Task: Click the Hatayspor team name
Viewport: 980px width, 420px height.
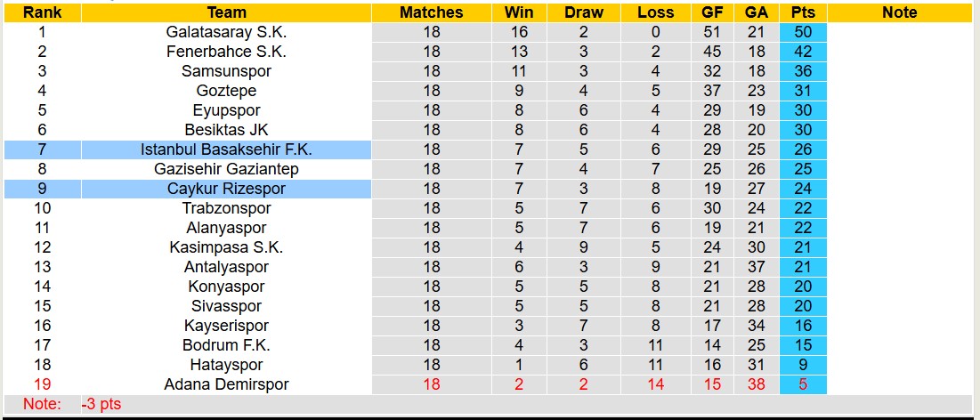Action: [x=226, y=365]
